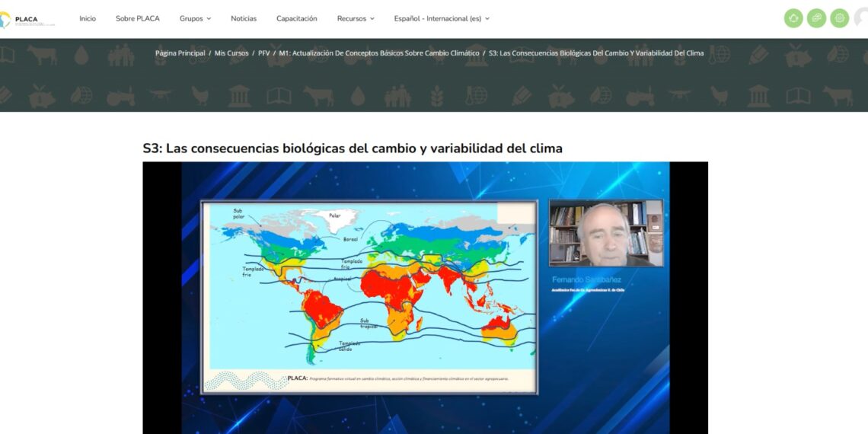
Task: Expand the Grupos dropdown menu
Action: (195, 18)
